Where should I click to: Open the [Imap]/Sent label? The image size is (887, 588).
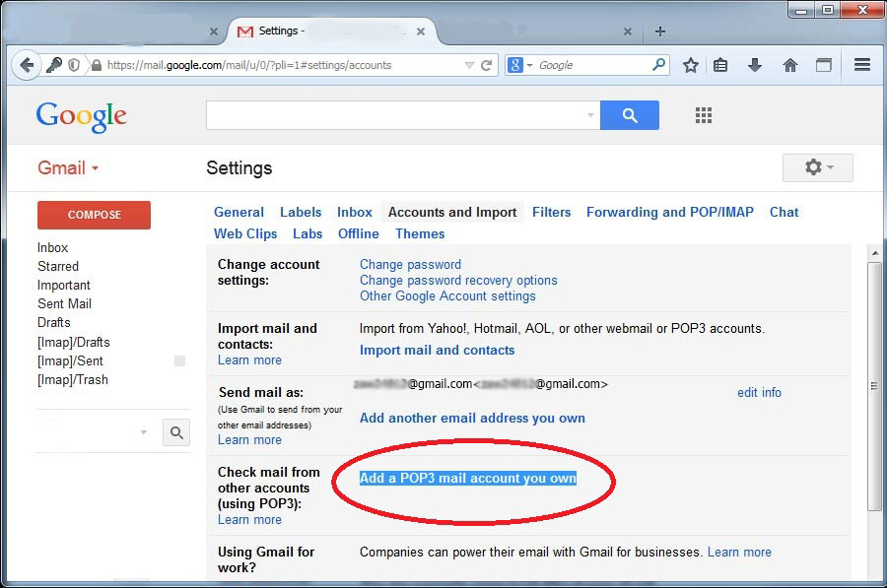pos(70,360)
